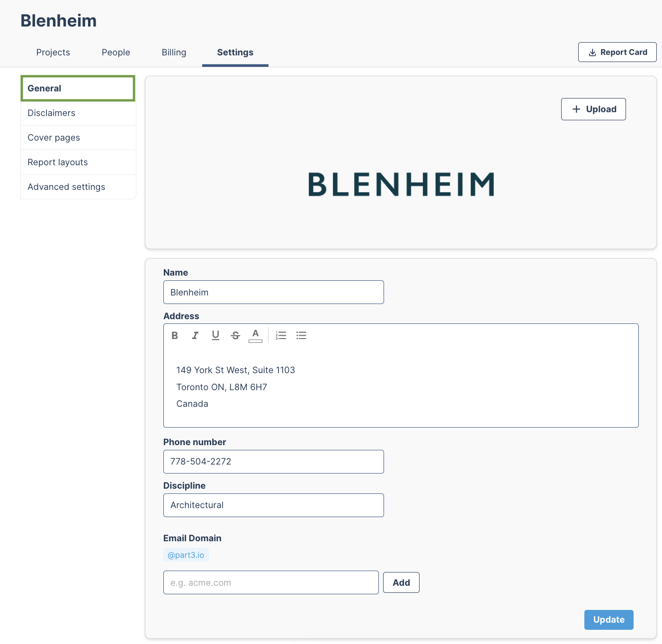Click Add next to email domain field
This screenshot has height=644, width=662.
pyautogui.click(x=401, y=582)
